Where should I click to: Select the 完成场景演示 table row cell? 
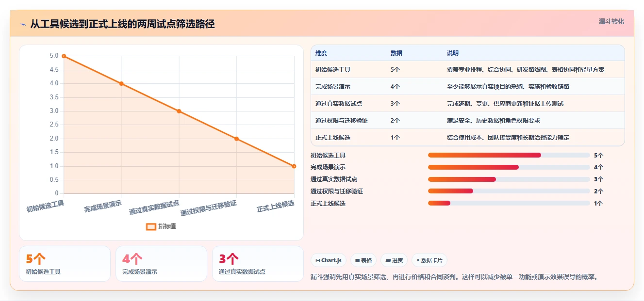click(x=333, y=87)
